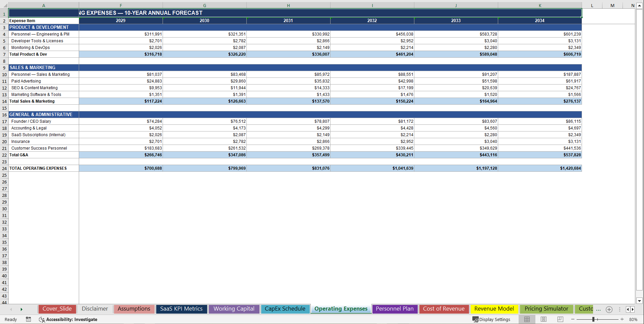Click the Add Sheet plus button
Viewport: 644px width, 324px height.
[x=609, y=309]
